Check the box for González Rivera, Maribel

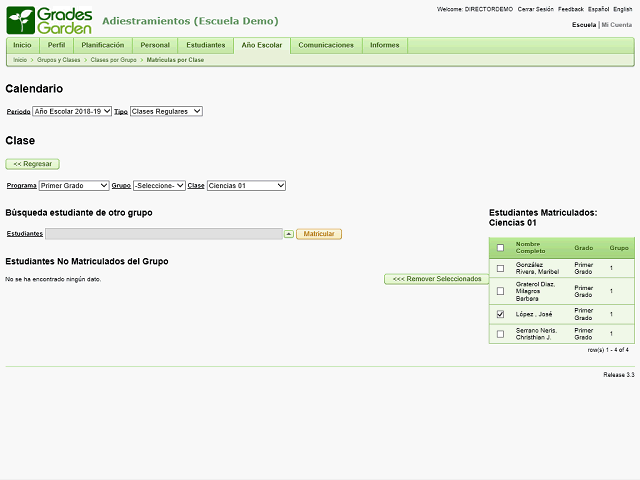click(500, 268)
